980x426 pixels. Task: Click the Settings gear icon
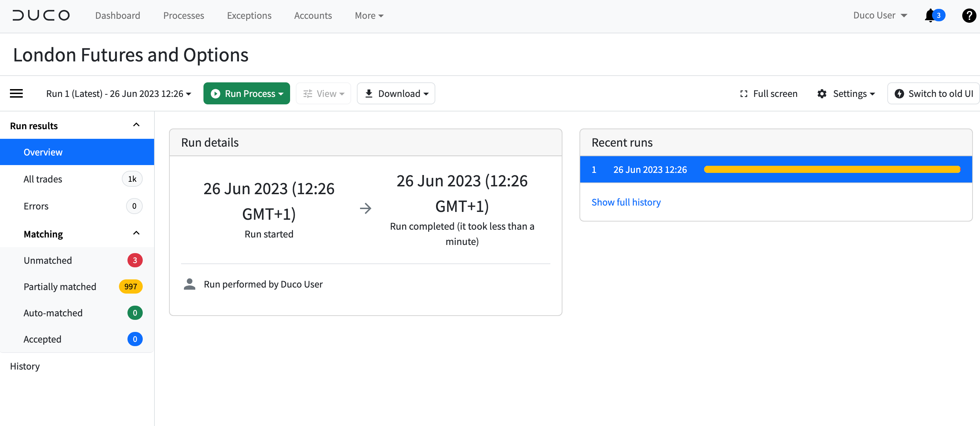tap(822, 93)
